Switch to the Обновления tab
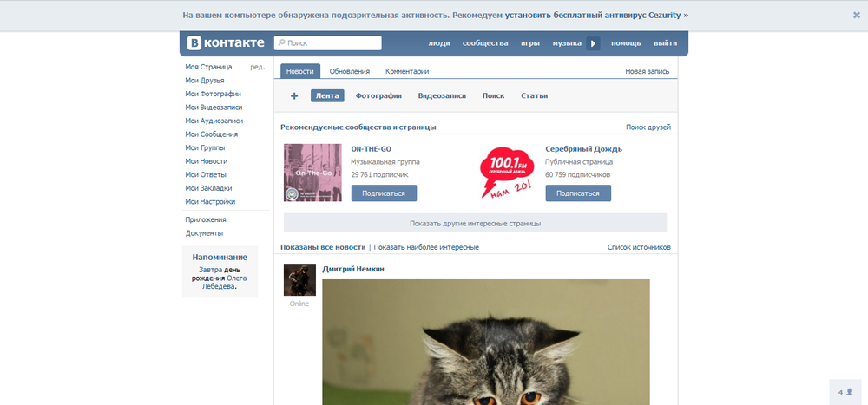Image resolution: width=868 pixels, height=405 pixels. (x=349, y=71)
